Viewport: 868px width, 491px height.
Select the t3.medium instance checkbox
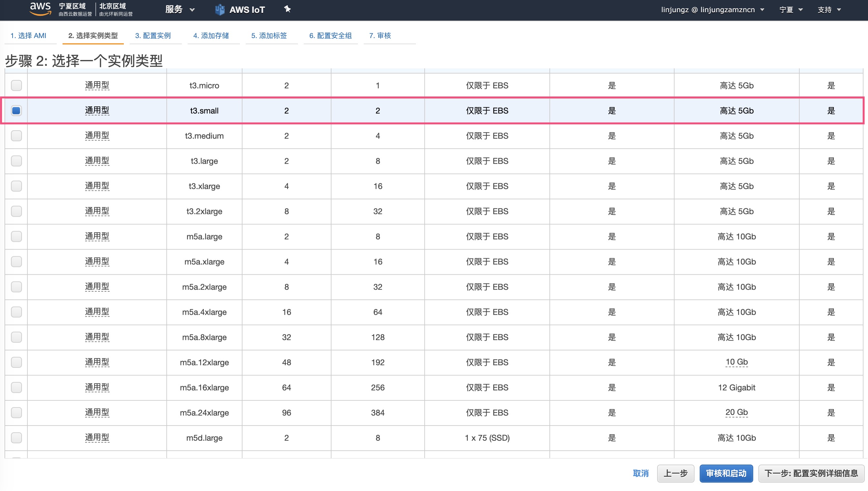click(16, 136)
